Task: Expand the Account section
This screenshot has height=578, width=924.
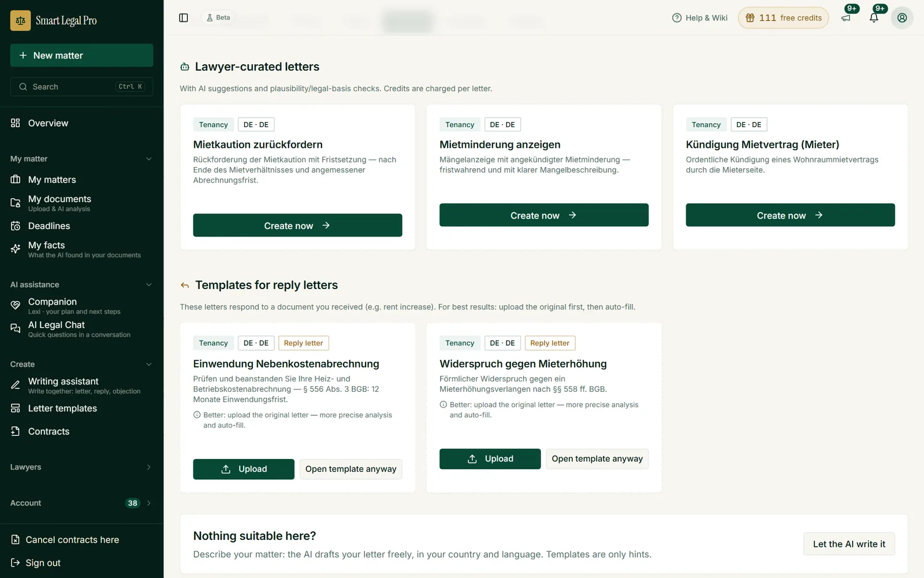Action: coord(81,503)
